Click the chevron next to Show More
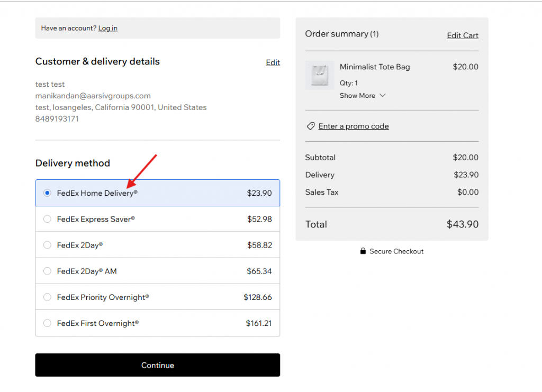The width and height of the screenshot is (542, 392). click(x=383, y=96)
